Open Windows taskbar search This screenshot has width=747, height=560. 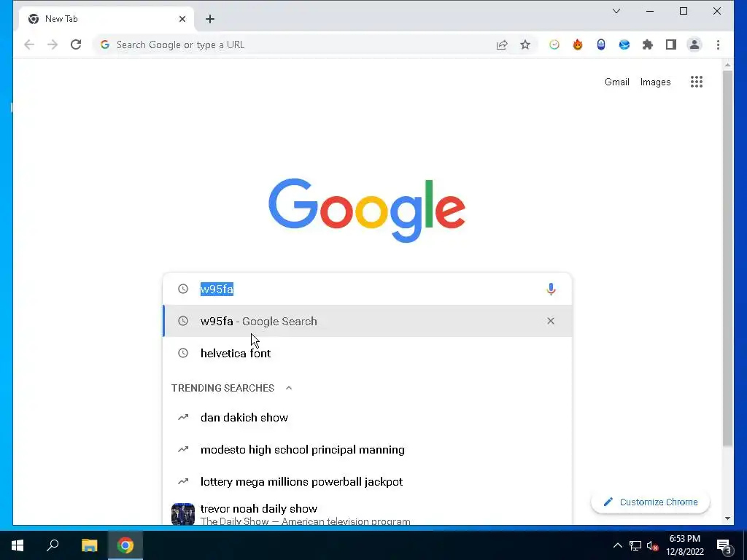(53, 545)
